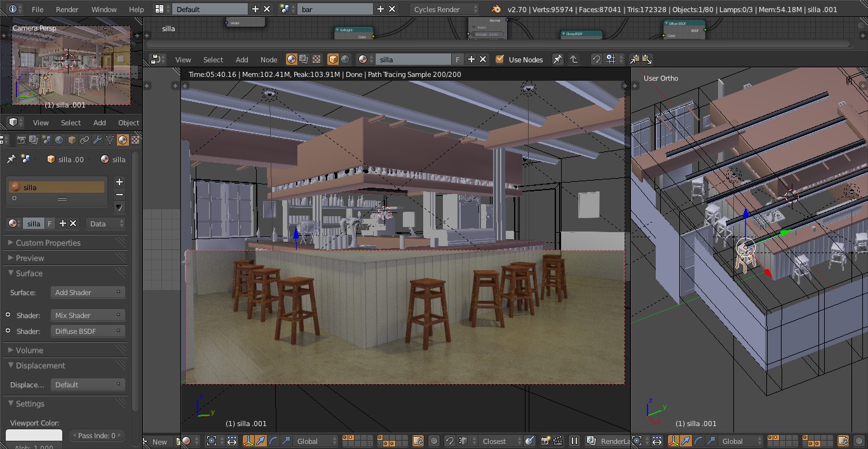Open Closest snap target dropdown
868x449 pixels.
pos(501,441)
